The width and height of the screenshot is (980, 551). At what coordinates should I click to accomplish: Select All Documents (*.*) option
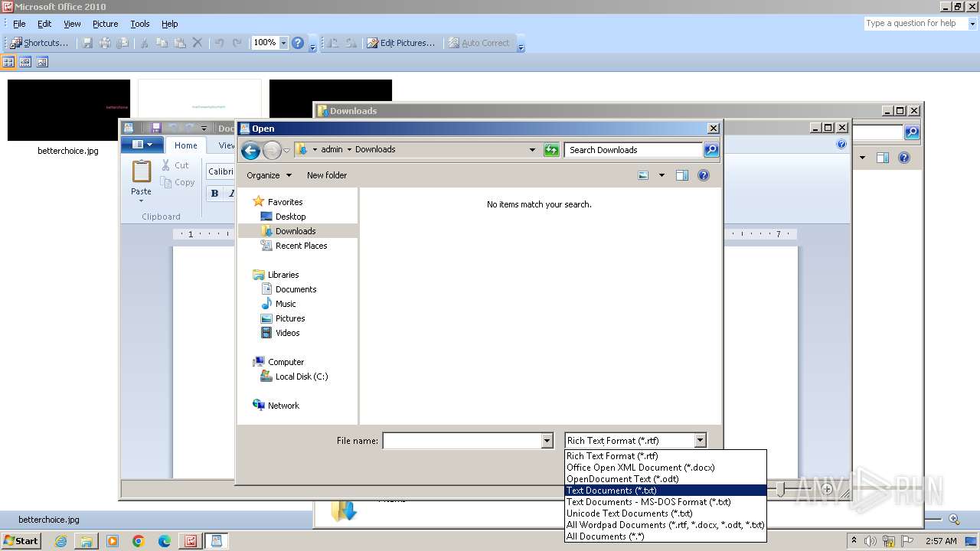(x=665, y=536)
